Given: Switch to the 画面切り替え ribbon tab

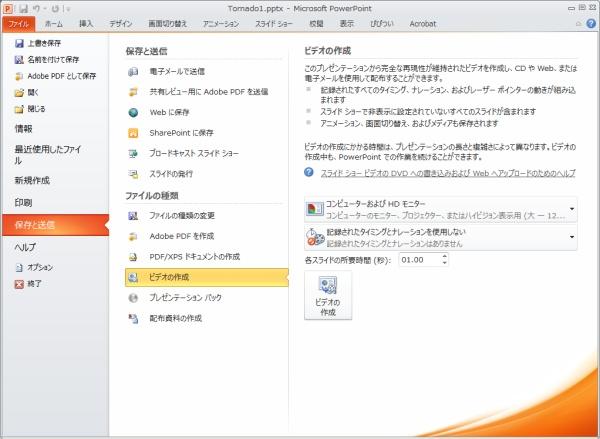Looking at the screenshot, I should 167,24.
